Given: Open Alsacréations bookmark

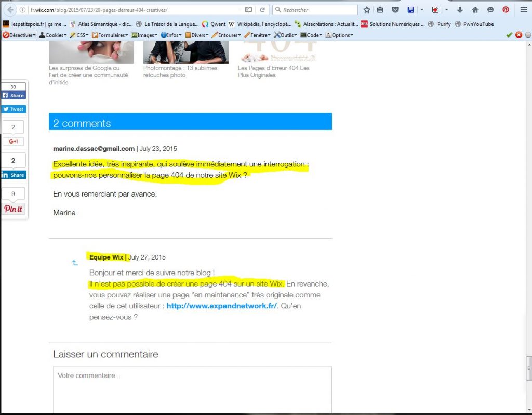Looking at the screenshot, I should 326,24.
